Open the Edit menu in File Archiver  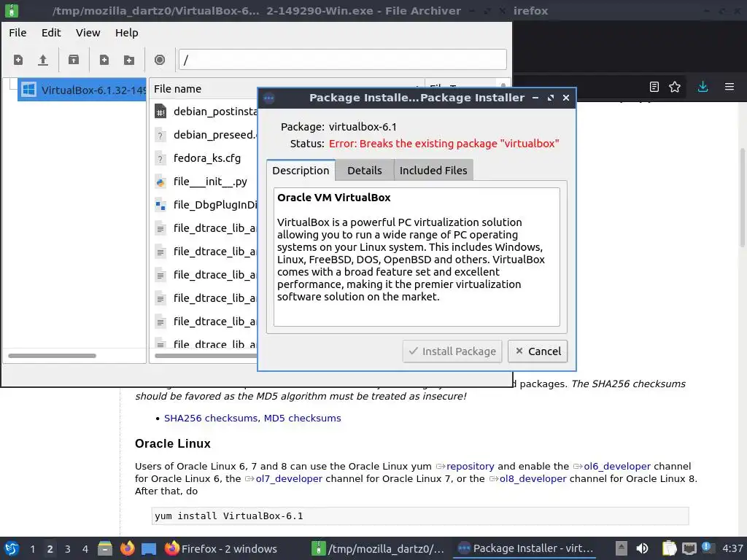click(x=51, y=33)
